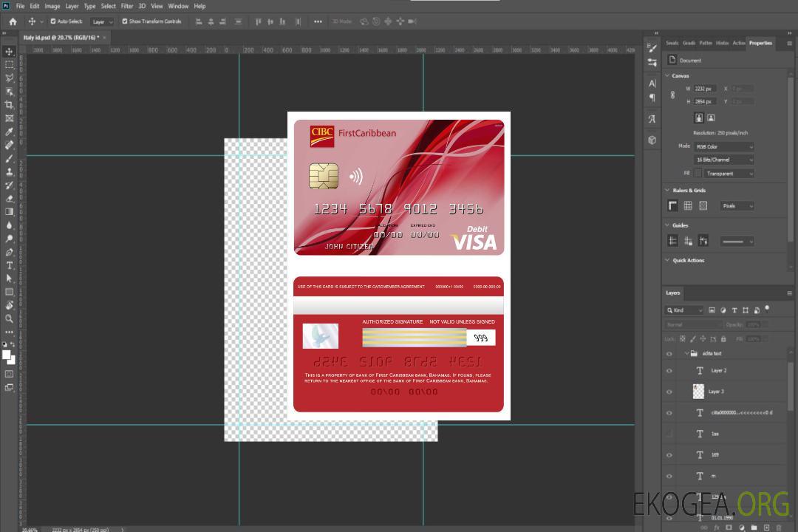Select the Crop tool

click(9, 105)
